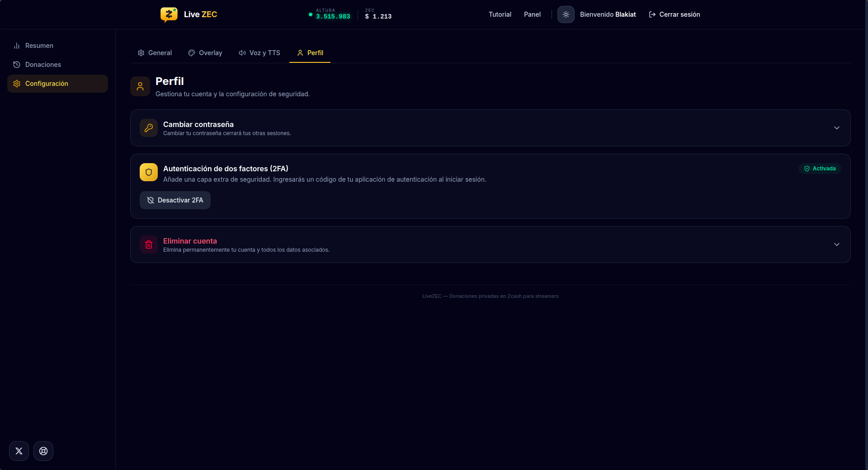Viewport: 868px width, 470px height.
Task: Open the X (Twitter) social link
Action: click(19, 451)
